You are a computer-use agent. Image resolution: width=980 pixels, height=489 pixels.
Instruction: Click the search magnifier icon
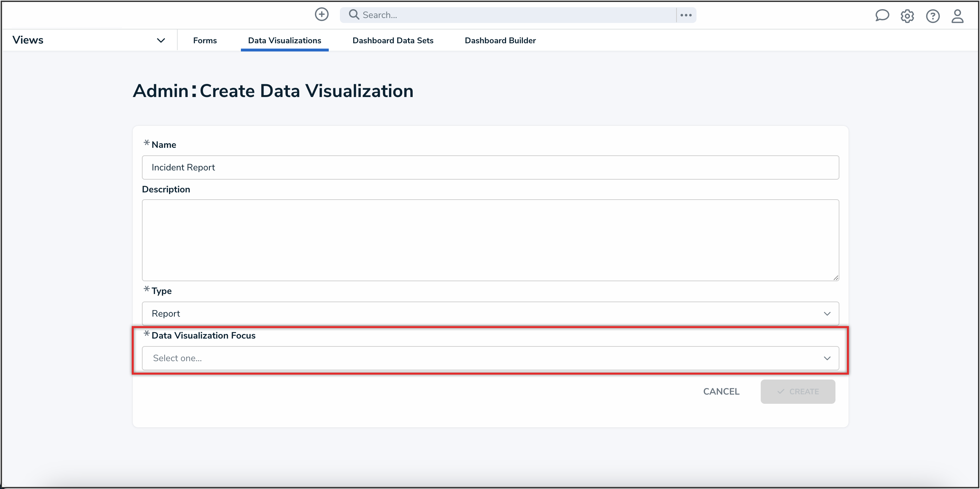[353, 14]
